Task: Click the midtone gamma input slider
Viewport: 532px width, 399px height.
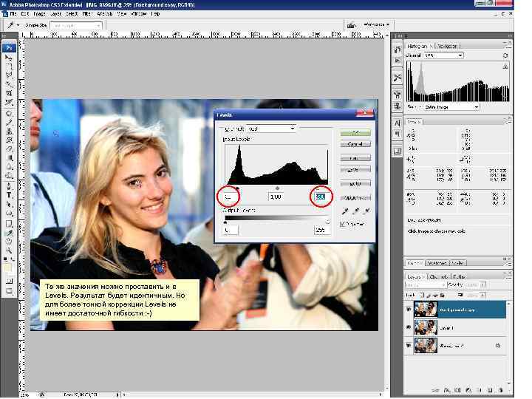Action: tap(277, 188)
